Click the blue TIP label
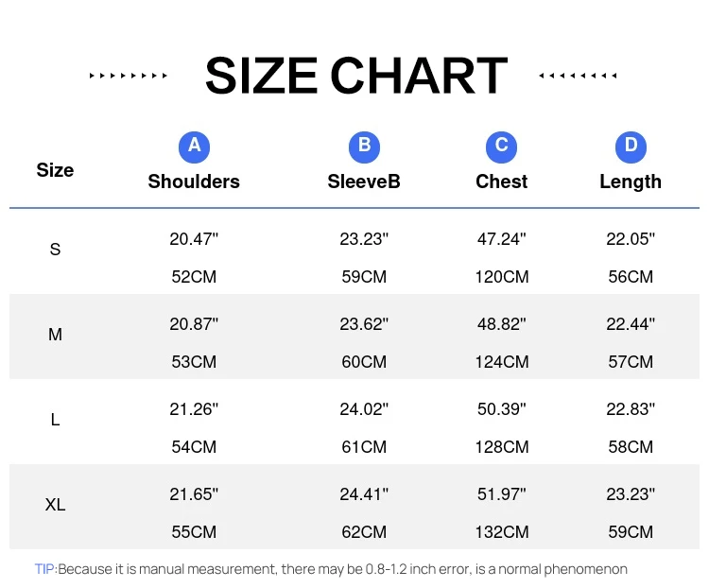Screen dimensions: 709x588 point(45,569)
